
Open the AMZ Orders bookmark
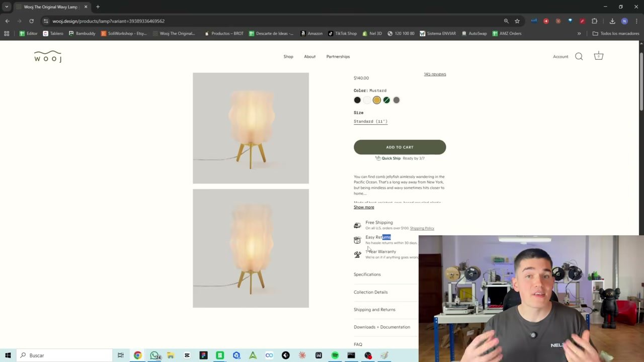(507, 34)
